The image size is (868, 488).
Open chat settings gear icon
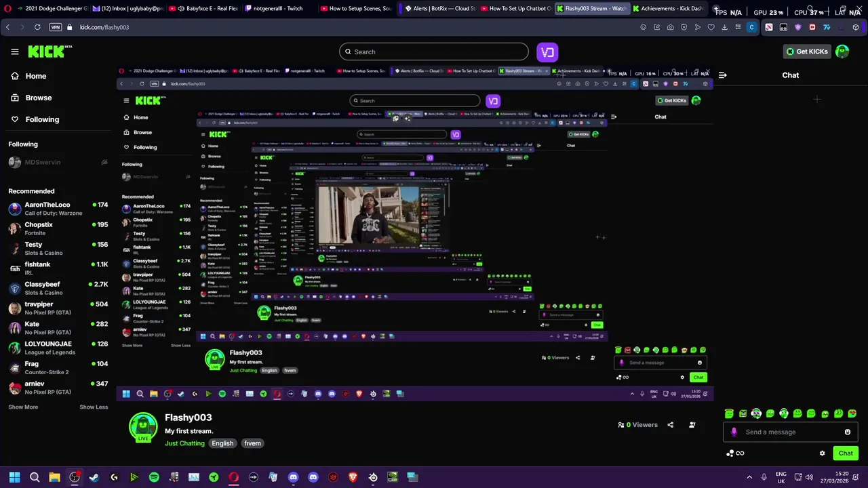point(822,453)
